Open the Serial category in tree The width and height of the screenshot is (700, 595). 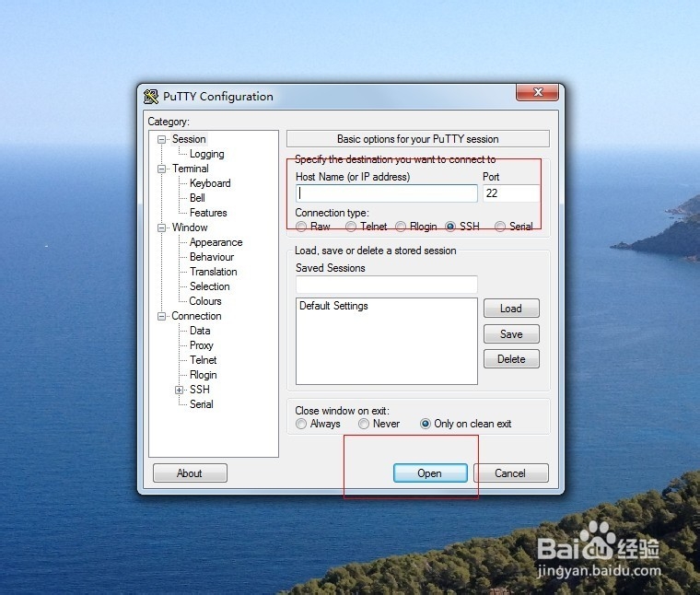[202, 404]
